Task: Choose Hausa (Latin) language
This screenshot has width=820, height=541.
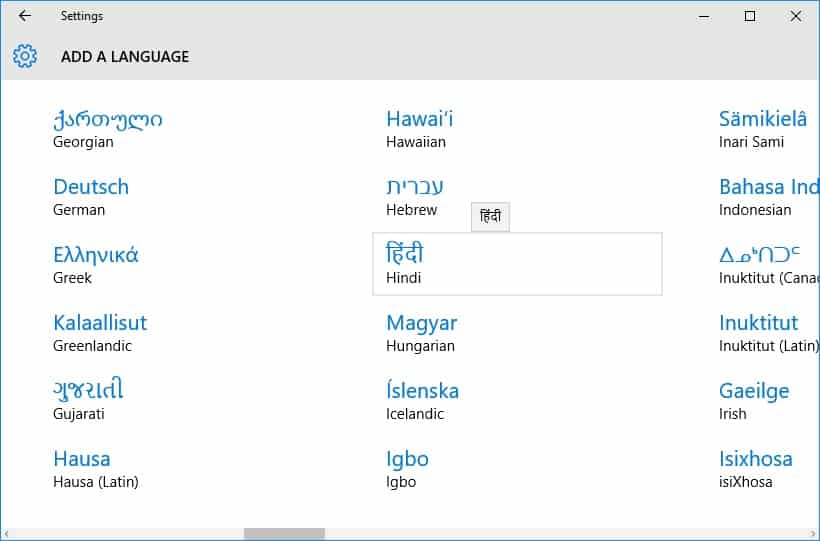Action: (96, 469)
